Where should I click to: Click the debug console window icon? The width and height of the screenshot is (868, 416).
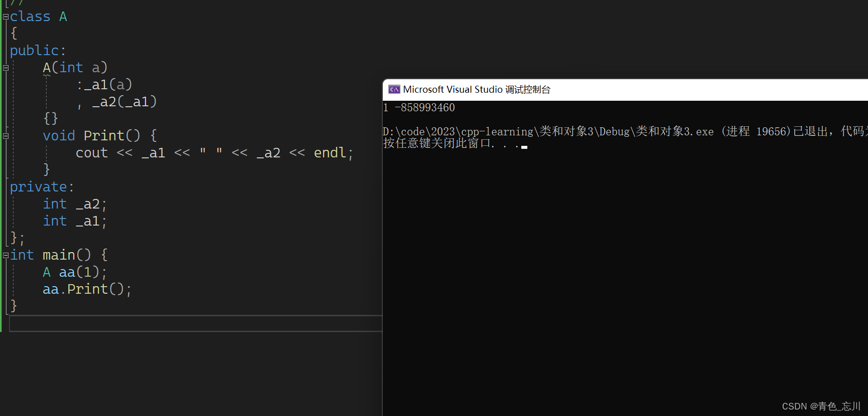pos(394,90)
